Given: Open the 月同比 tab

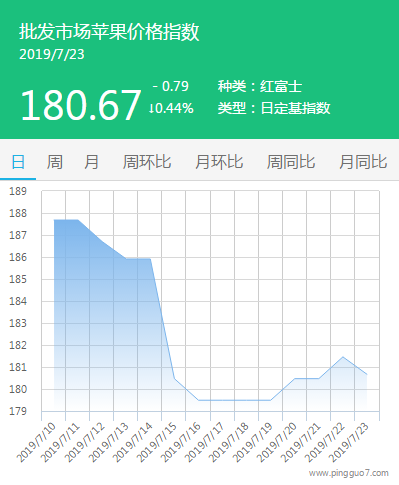Looking at the screenshot, I should coord(363,162).
